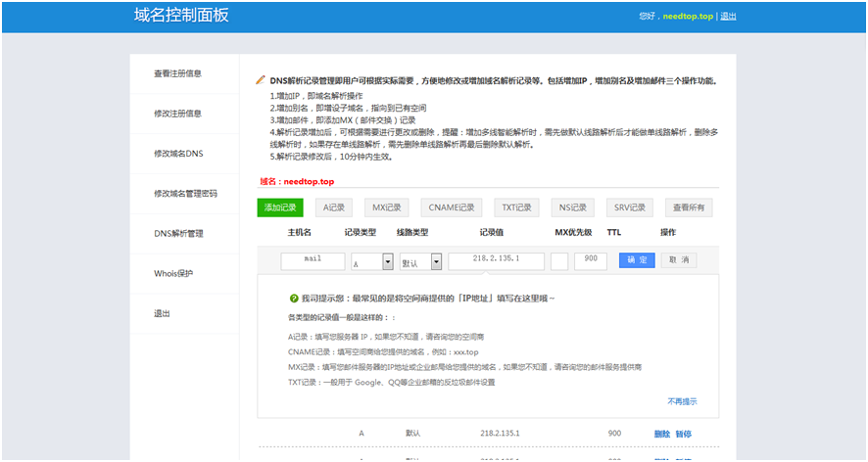
Task: Filter by A记录 tab
Action: point(334,208)
